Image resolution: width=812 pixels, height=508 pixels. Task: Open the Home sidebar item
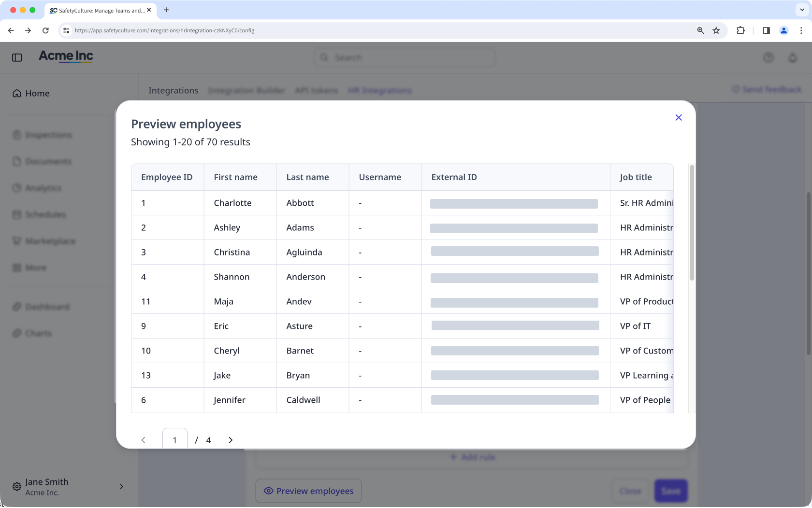(x=31, y=93)
